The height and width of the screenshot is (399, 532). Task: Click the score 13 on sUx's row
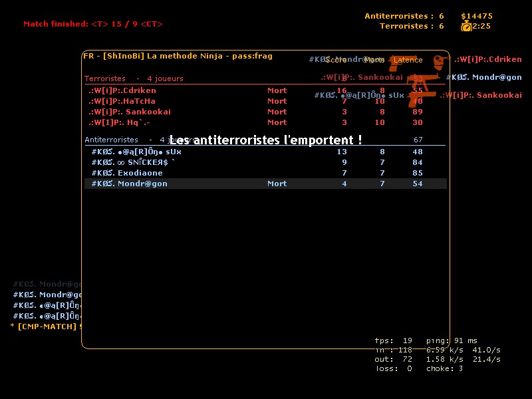click(342, 152)
